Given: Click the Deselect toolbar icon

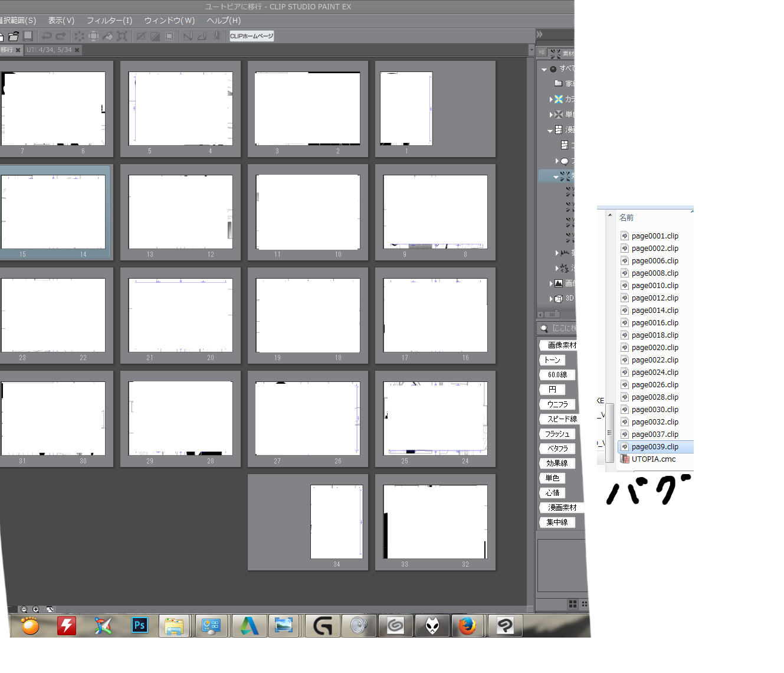Looking at the screenshot, I should pyautogui.click(x=141, y=36).
